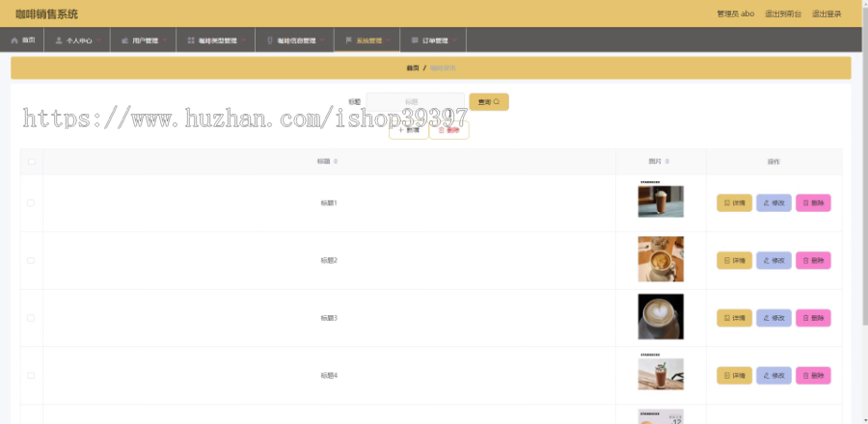Expand the 咖啡类型管理 dropdown arrow

244,40
